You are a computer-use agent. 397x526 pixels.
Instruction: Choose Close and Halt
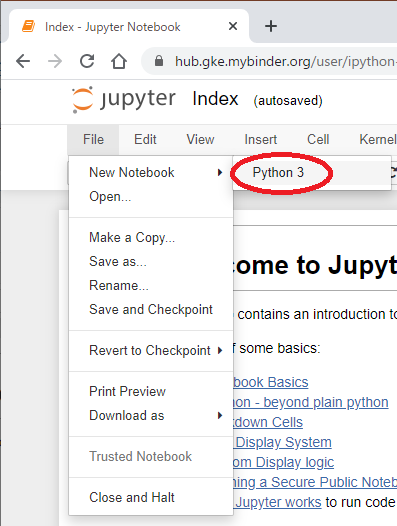point(151,497)
